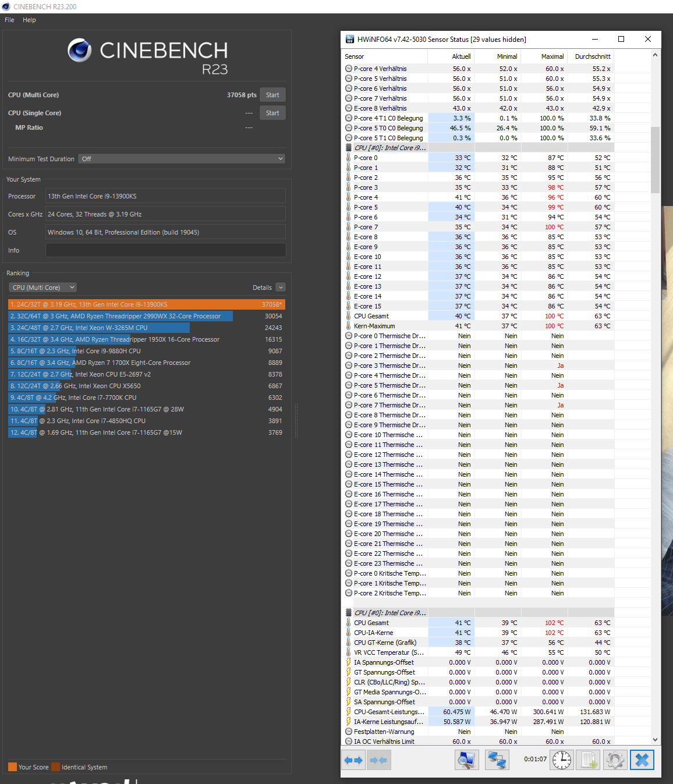Screen dimensions: 673x784
Task: Click the Durchschnitt column header
Action: pos(591,56)
